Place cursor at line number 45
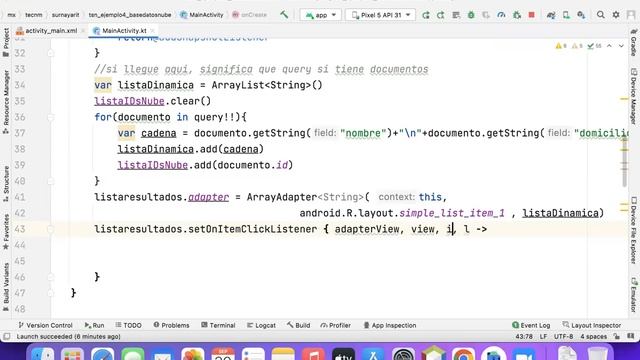 coord(20,261)
